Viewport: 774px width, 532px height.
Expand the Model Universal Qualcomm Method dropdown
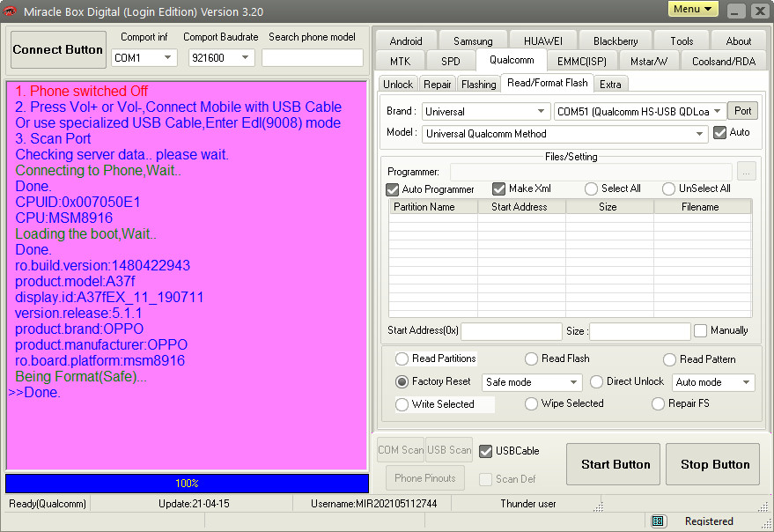click(x=564, y=134)
